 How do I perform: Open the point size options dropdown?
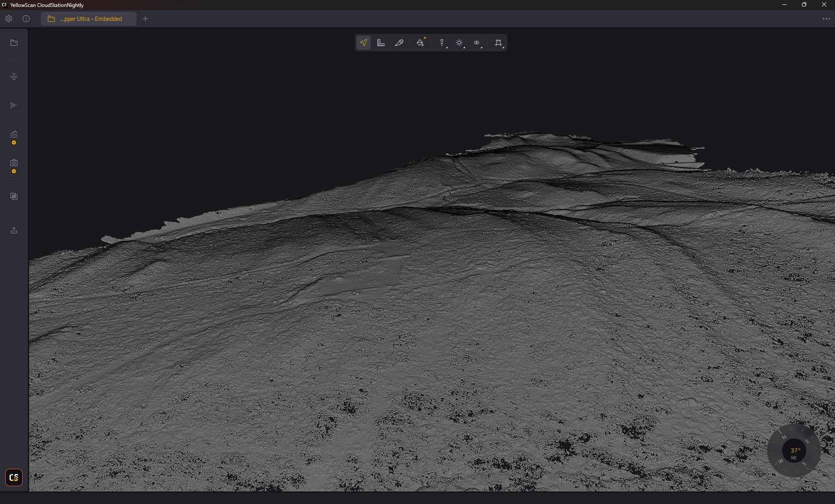point(442,43)
